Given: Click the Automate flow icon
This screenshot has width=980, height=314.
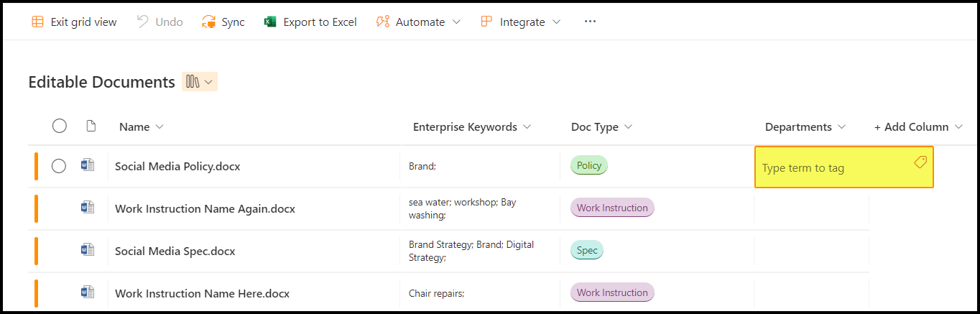Looking at the screenshot, I should pos(383,22).
